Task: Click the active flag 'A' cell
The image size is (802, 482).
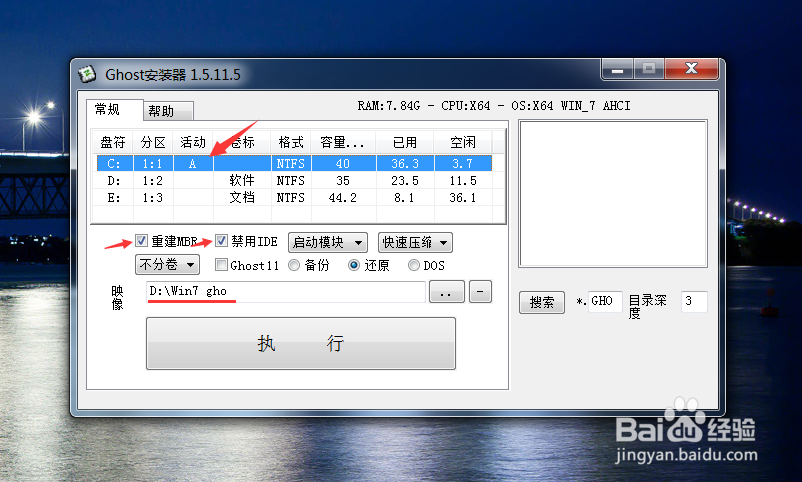Action: coord(193,164)
